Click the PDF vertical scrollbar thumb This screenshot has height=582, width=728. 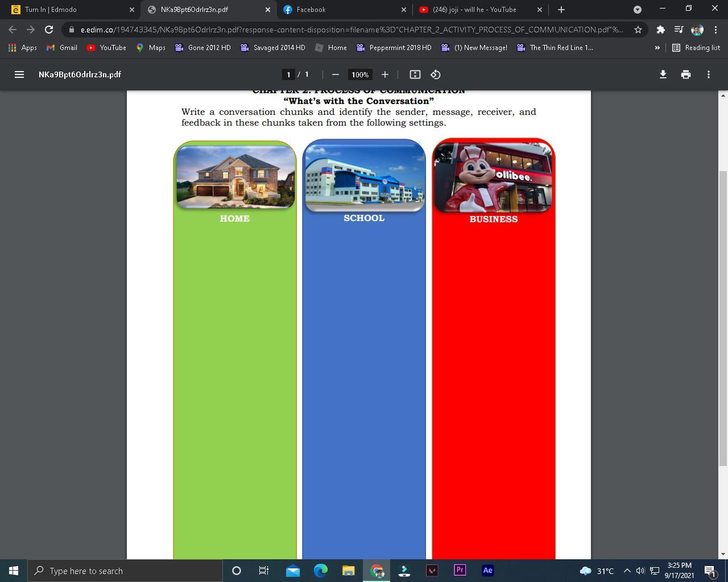click(x=723, y=318)
